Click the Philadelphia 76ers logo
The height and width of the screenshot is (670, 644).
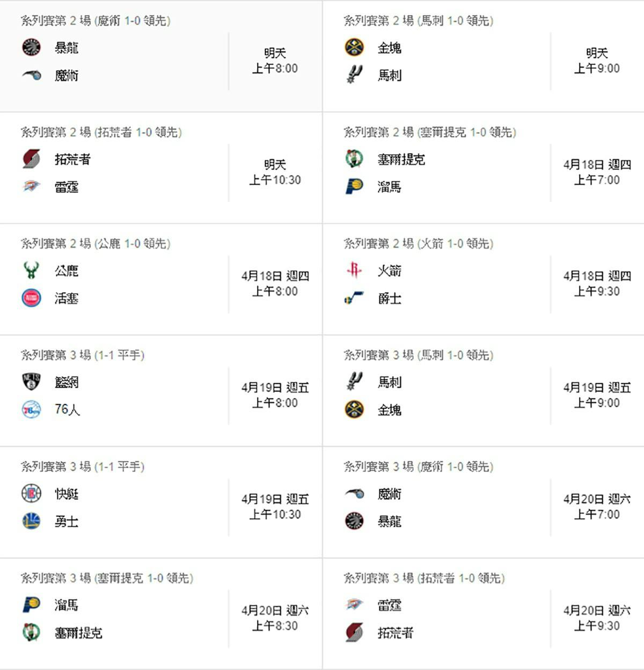point(31,410)
